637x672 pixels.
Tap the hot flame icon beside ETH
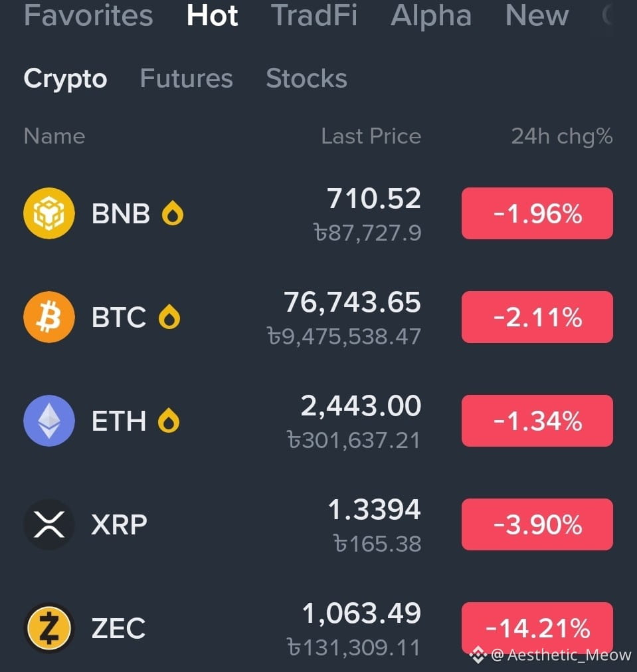tap(169, 421)
